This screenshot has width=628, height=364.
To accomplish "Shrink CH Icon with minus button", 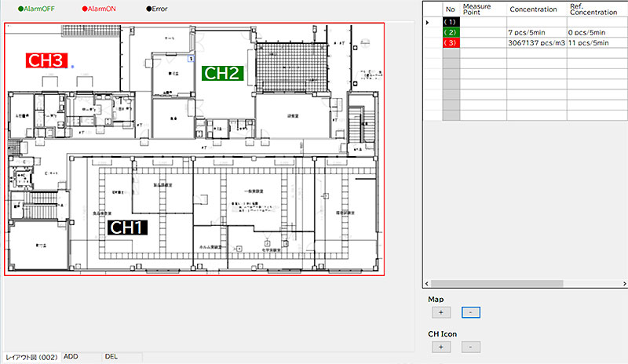I will tap(470, 347).
